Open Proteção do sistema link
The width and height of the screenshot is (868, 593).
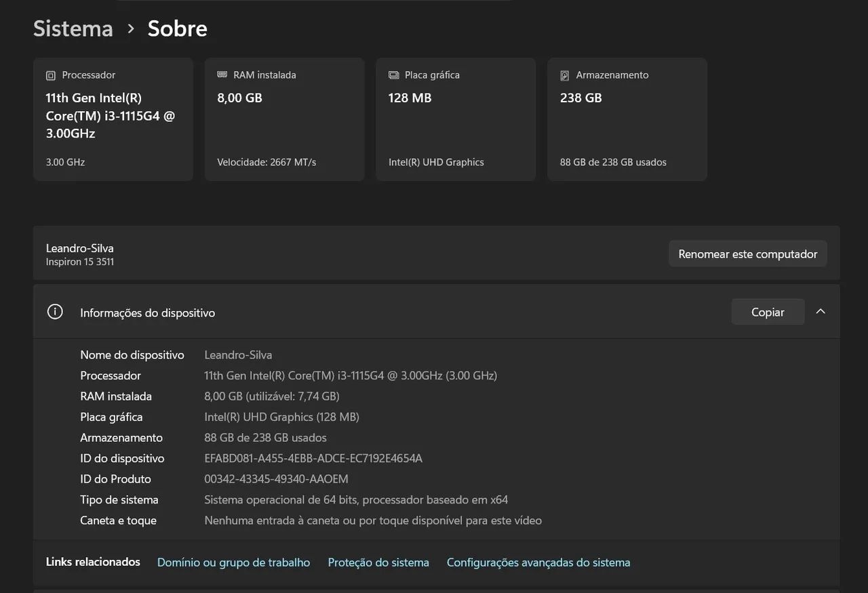click(378, 563)
